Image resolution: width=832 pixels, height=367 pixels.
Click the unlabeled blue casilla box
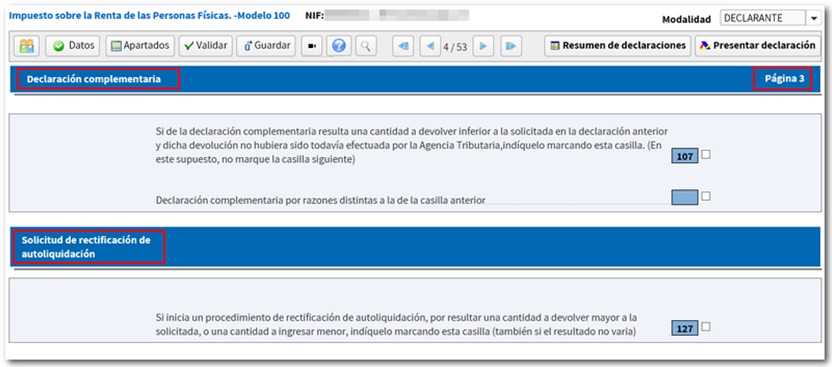point(684,197)
